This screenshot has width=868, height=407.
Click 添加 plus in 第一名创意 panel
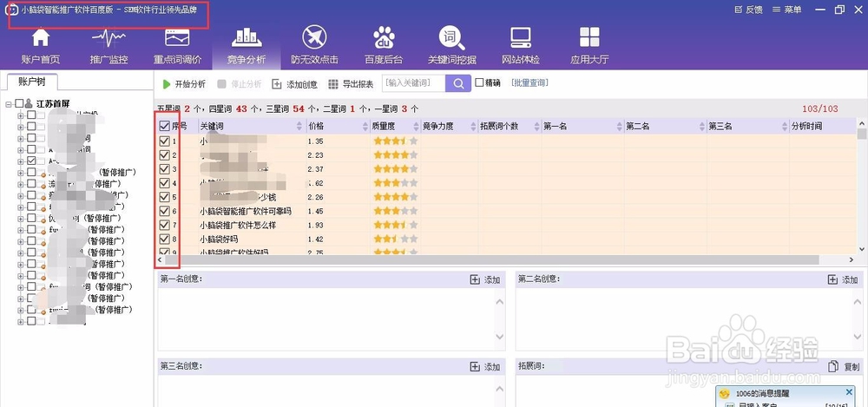(x=475, y=279)
